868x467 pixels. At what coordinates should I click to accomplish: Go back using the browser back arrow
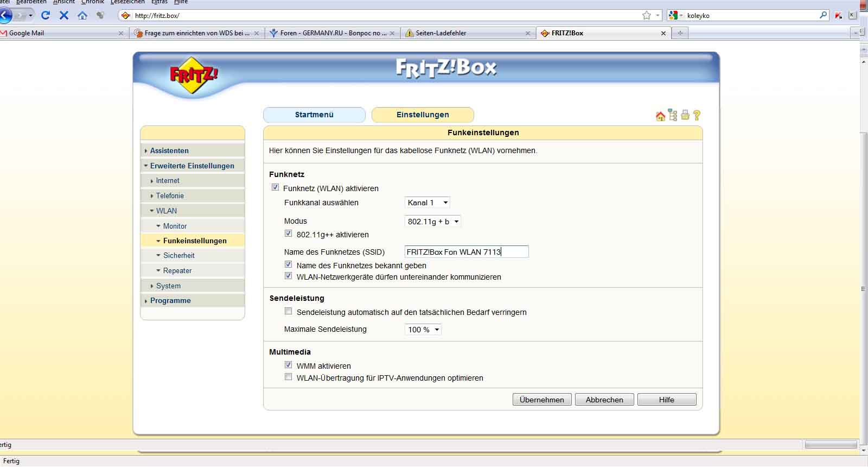point(5,15)
